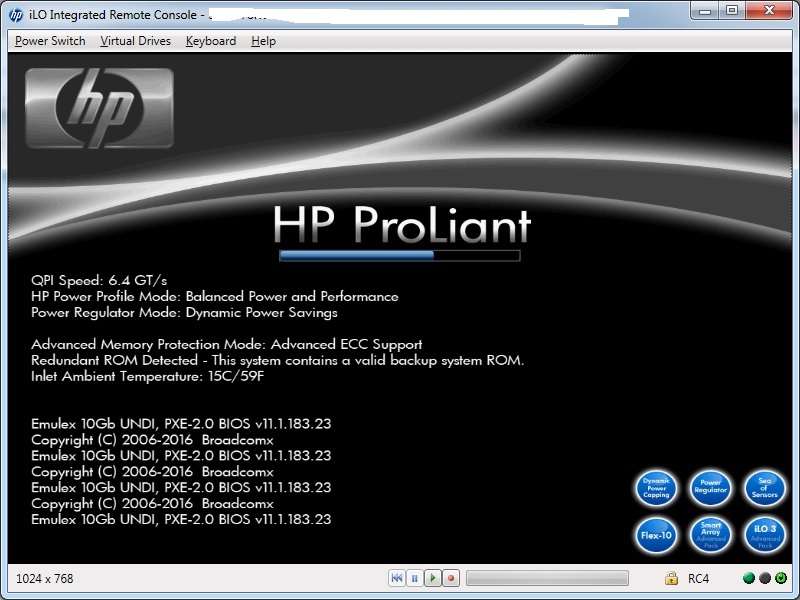The height and width of the screenshot is (600, 800).
Task: Open the Keyboard menu
Action: [211, 41]
